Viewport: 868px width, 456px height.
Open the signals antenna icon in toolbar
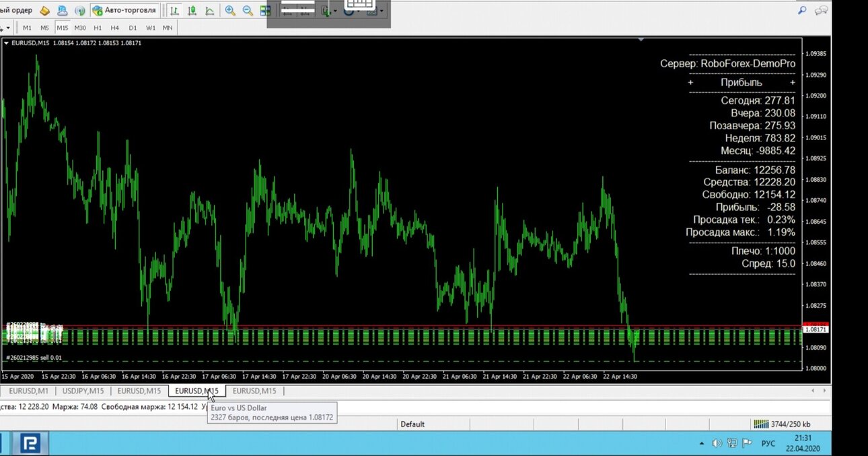(x=80, y=11)
